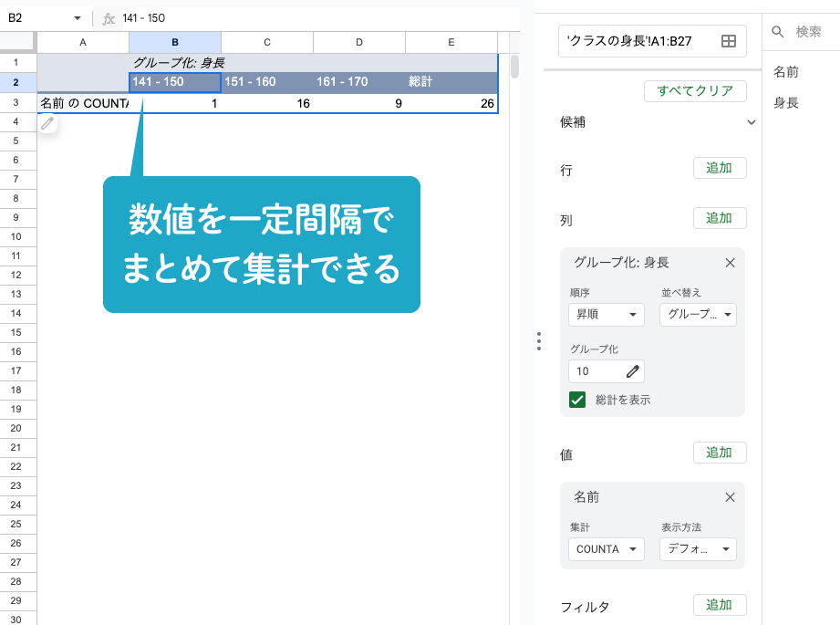Click 追加 next to 列
The width and height of the screenshot is (840, 625).
tap(720, 218)
